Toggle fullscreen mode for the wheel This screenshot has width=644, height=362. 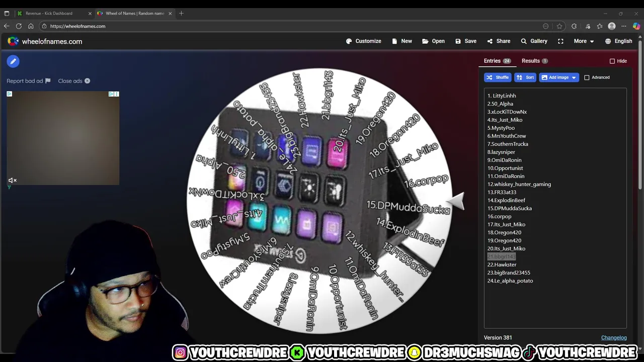click(560, 41)
